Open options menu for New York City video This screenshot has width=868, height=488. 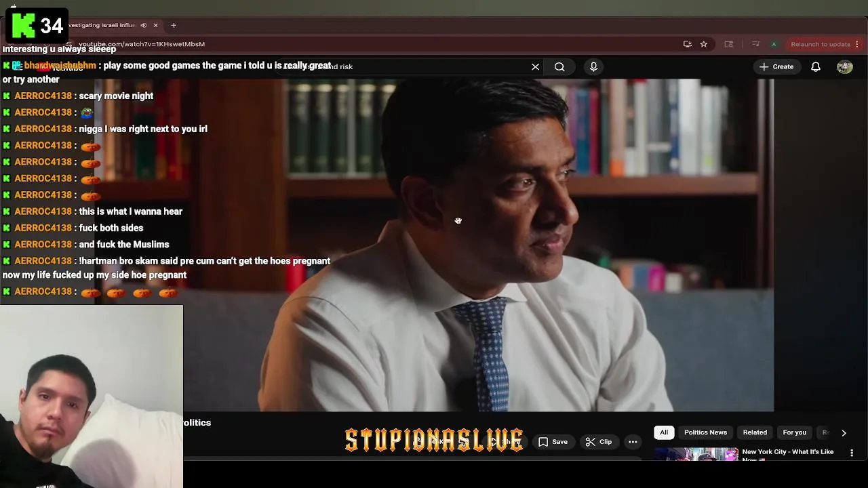click(x=852, y=453)
